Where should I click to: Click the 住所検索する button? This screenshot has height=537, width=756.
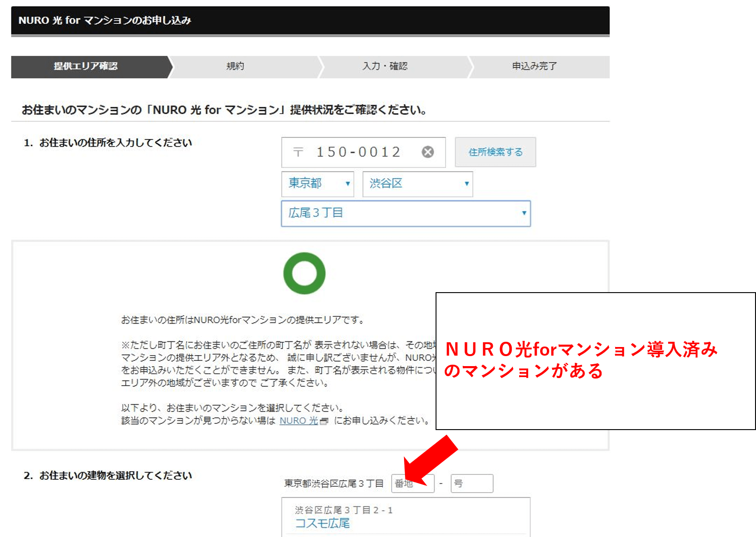tap(495, 152)
